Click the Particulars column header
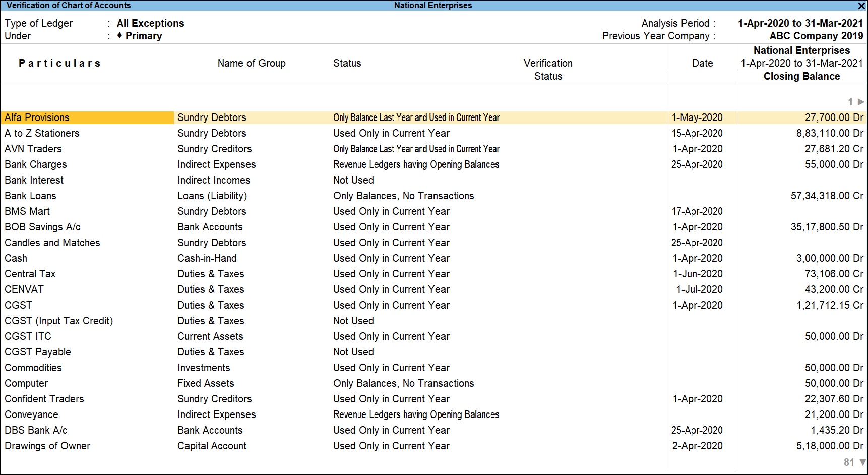Screen dimensions: 868x475 (59, 63)
